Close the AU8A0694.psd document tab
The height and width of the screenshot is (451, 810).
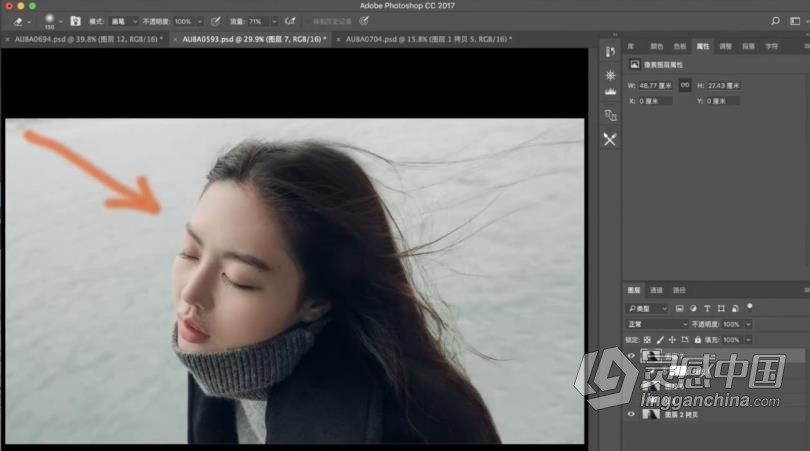[7, 39]
